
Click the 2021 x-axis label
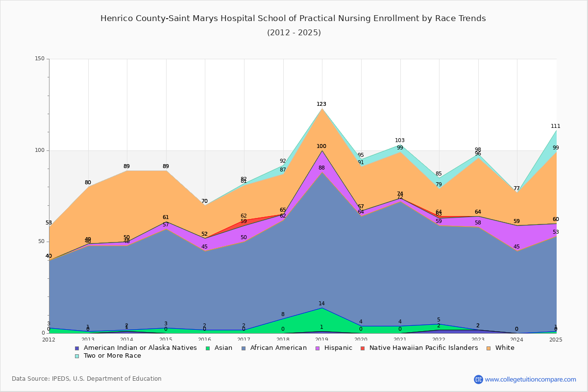(400, 340)
